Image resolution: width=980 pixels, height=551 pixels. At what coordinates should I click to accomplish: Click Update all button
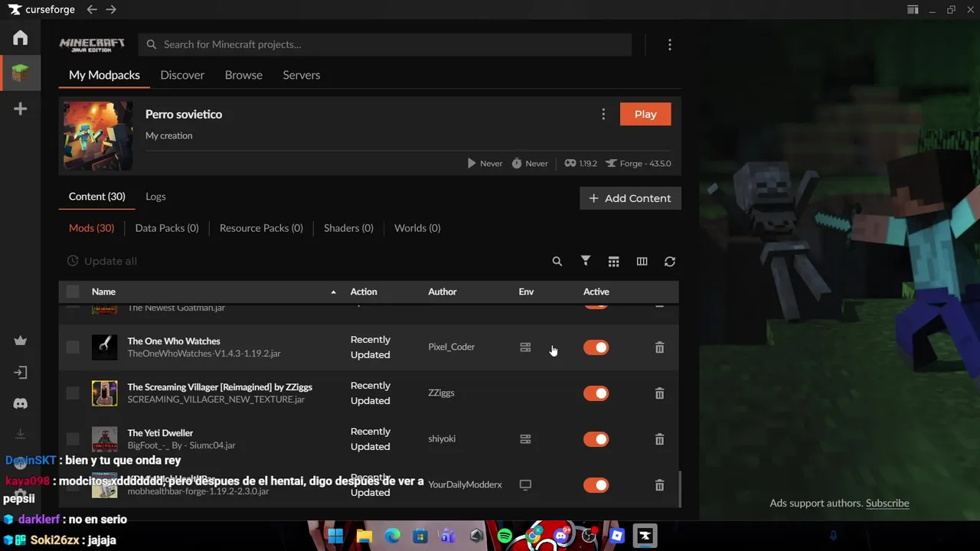click(102, 261)
